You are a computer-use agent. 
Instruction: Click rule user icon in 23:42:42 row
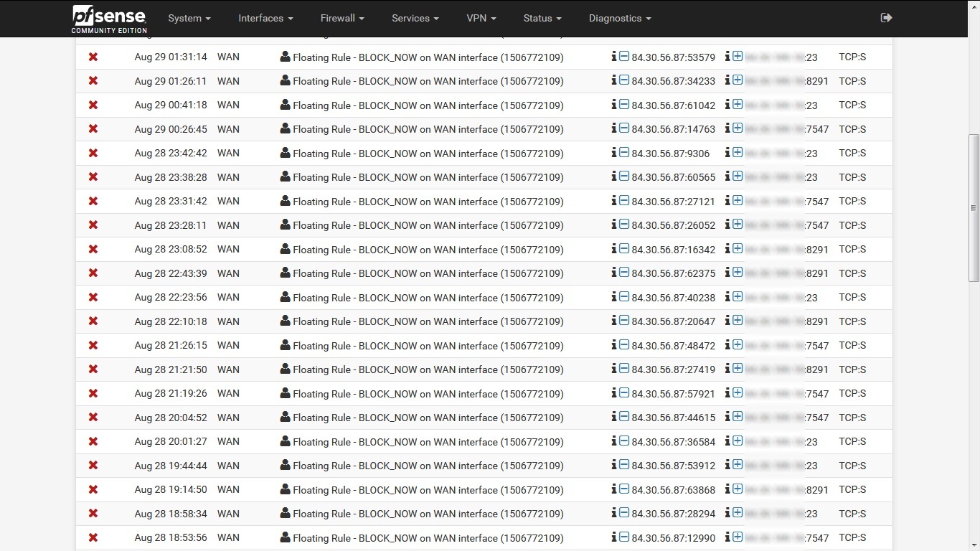[x=285, y=153]
